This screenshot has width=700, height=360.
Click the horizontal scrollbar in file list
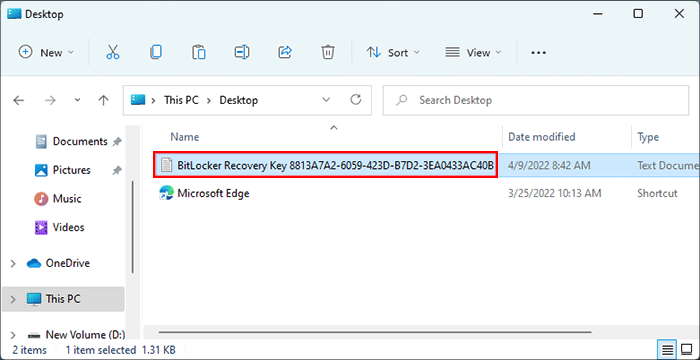(x=375, y=332)
